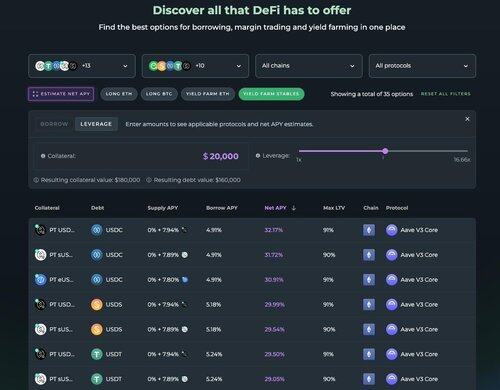Click the Resulting debt value info icon
This screenshot has height=390, width=500.
pyautogui.click(x=149, y=180)
